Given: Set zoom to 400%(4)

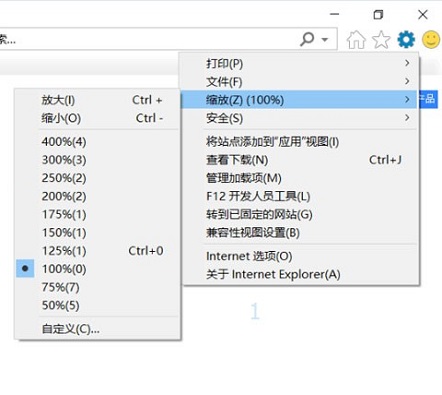Looking at the screenshot, I should pyautogui.click(x=97, y=142).
